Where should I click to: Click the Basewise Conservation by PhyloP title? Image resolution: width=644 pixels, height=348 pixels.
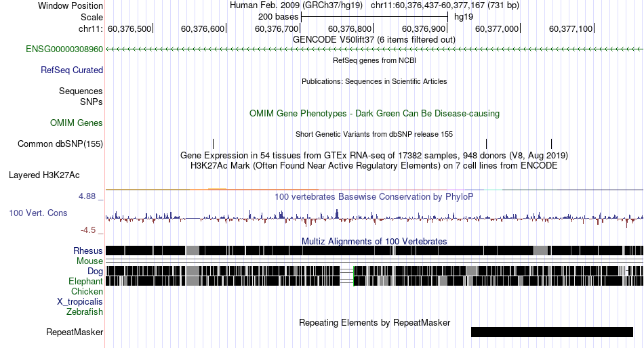pos(374,197)
